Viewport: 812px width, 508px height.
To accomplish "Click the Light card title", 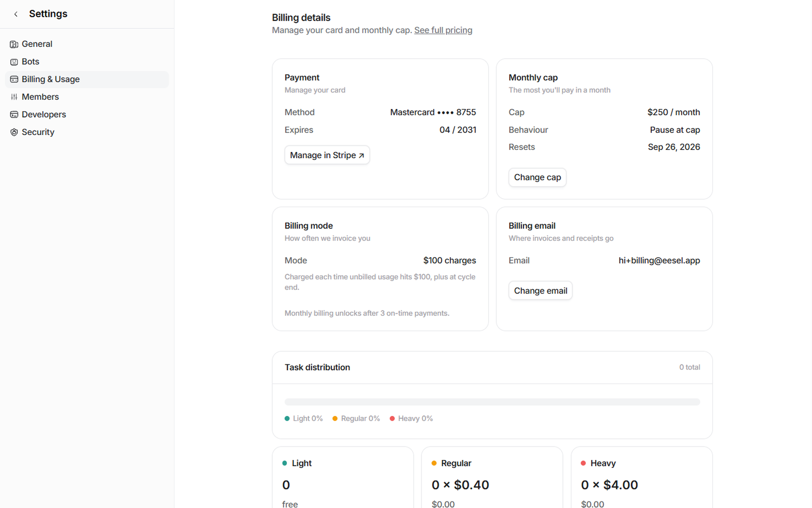I will coord(301,463).
